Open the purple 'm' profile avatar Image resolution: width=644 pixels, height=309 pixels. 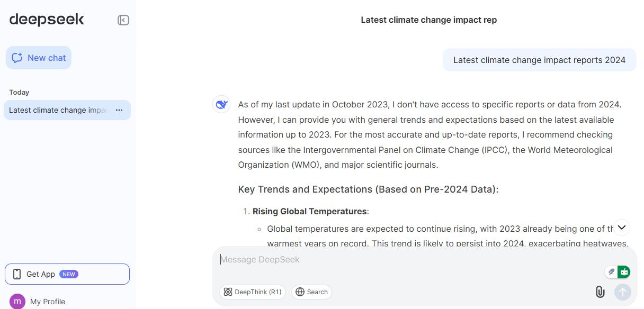[17, 301]
